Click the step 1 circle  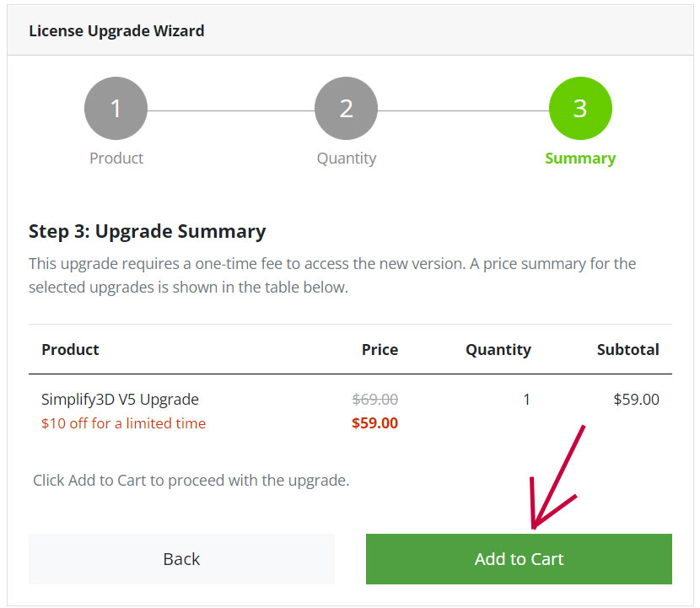point(116,109)
